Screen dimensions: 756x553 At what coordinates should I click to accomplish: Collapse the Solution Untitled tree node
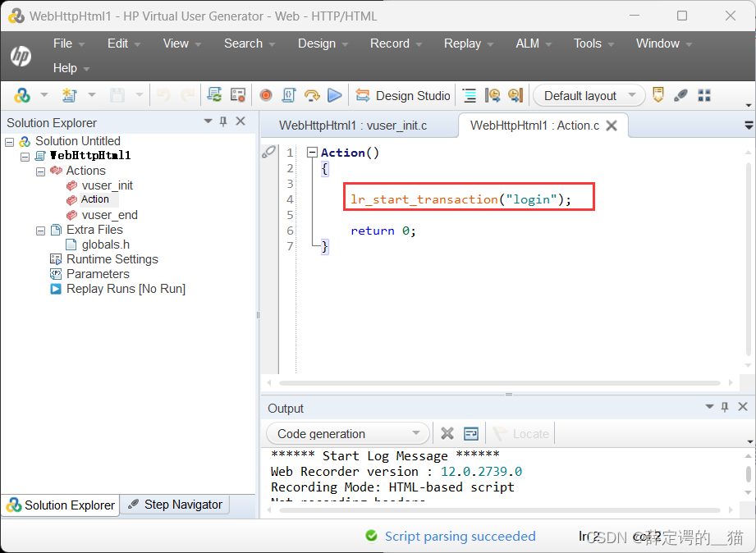click(9, 142)
